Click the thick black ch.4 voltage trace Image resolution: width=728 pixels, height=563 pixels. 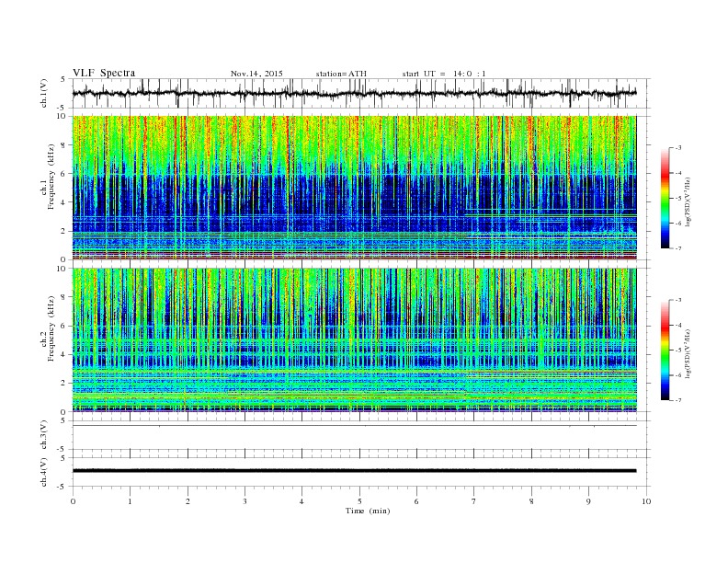point(354,471)
